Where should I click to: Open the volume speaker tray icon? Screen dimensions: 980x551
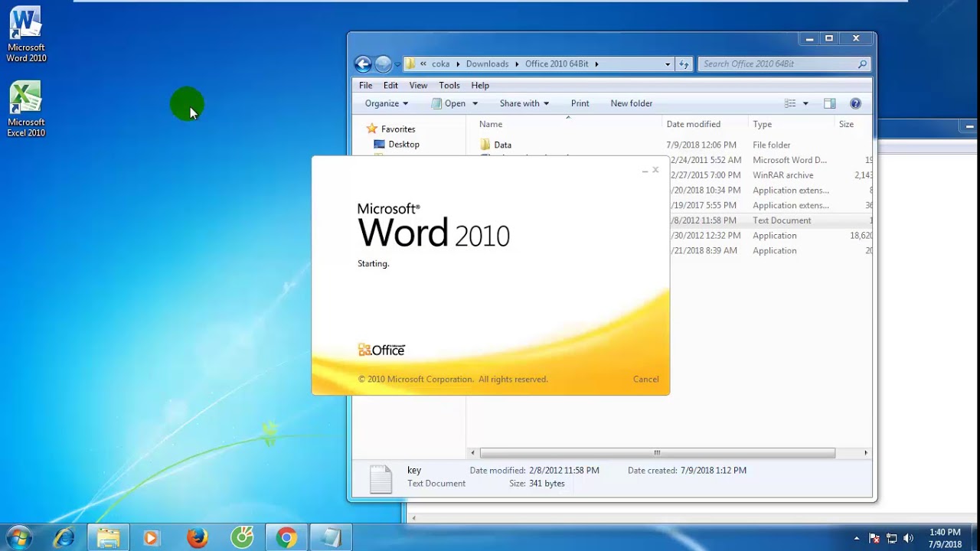click(x=909, y=538)
